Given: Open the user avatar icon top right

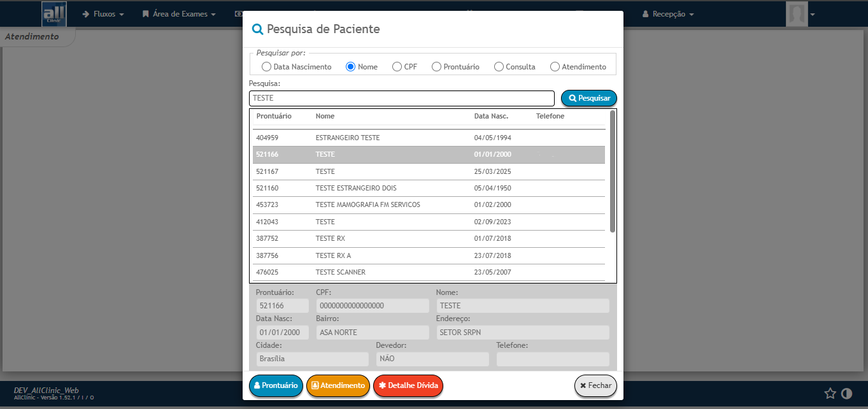Looking at the screenshot, I should [x=797, y=13].
